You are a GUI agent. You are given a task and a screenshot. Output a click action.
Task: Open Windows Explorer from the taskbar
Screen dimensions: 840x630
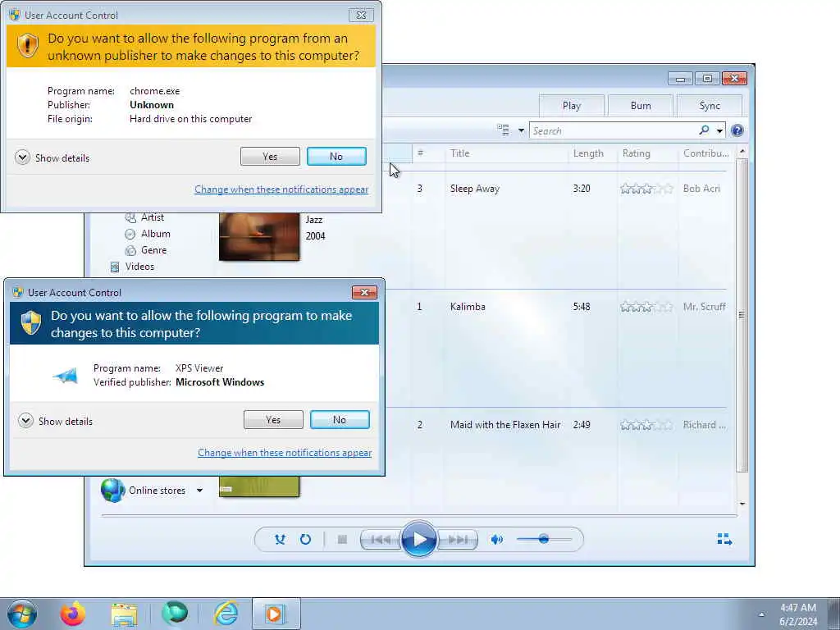point(124,614)
